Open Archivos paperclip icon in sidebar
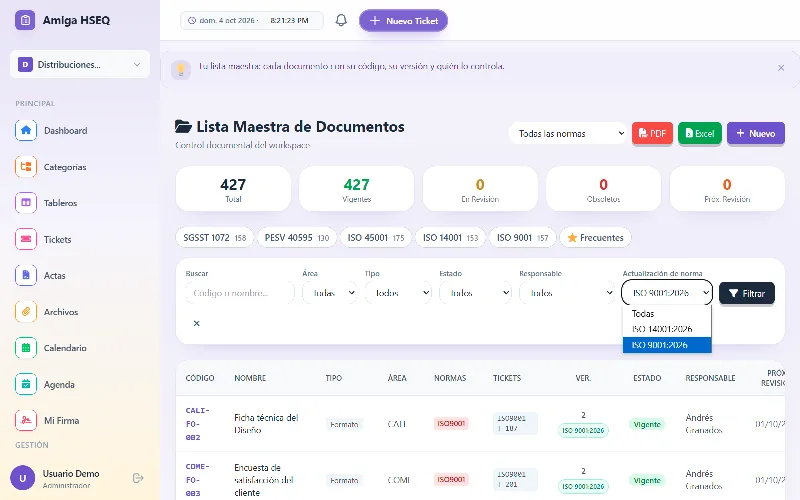The height and width of the screenshot is (500, 800). pos(26,312)
